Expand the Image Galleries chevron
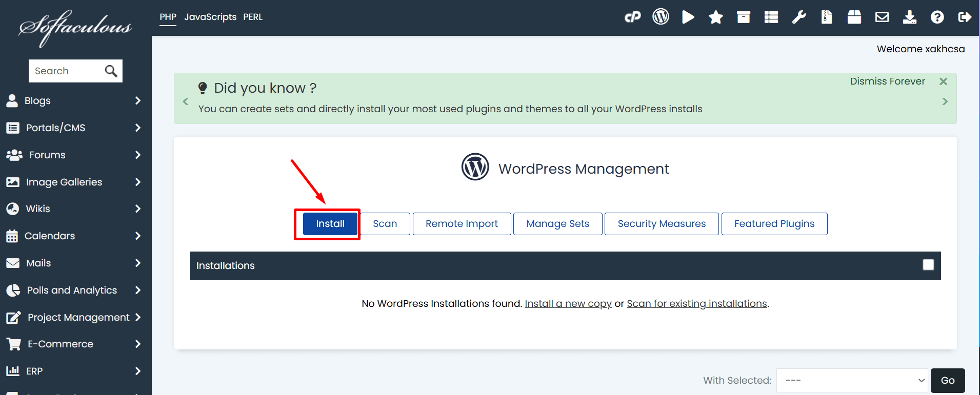 (137, 182)
